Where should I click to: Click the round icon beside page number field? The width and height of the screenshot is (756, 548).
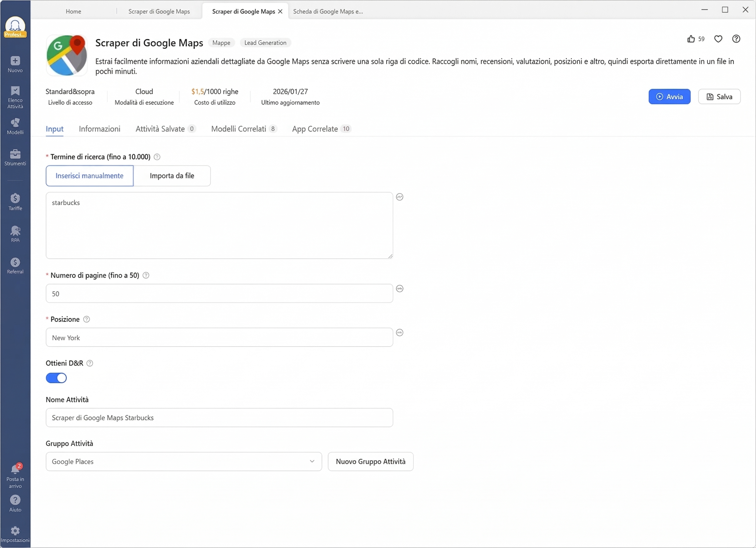tap(400, 289)
